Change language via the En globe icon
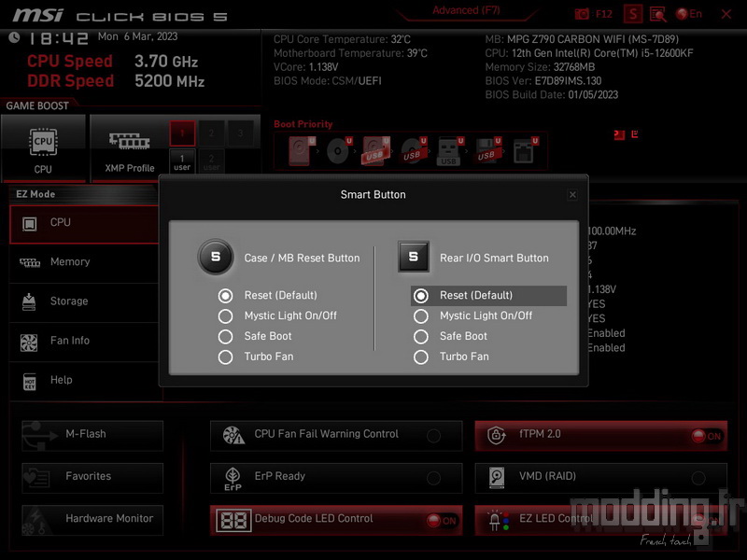 (x=689, y=14)
